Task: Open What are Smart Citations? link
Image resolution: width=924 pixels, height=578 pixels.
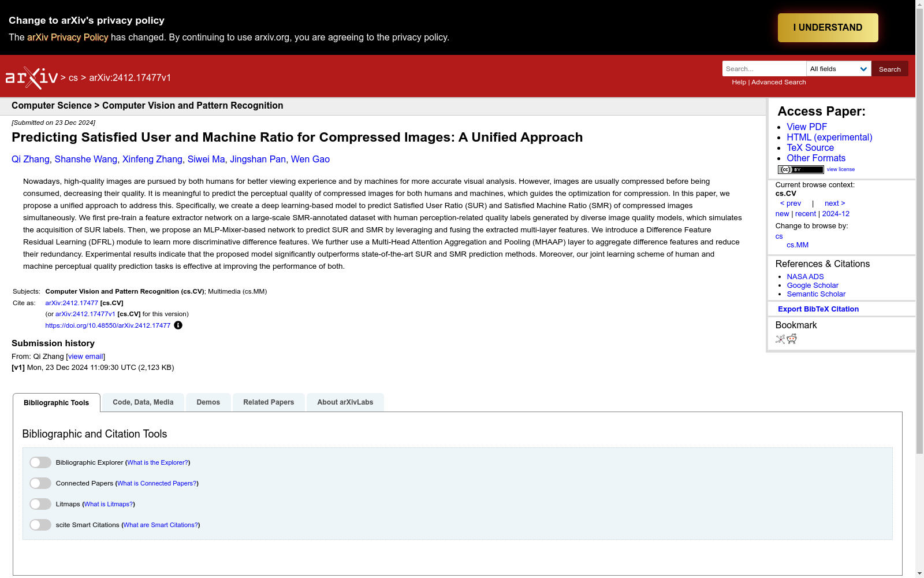Action: pos(161,525)
